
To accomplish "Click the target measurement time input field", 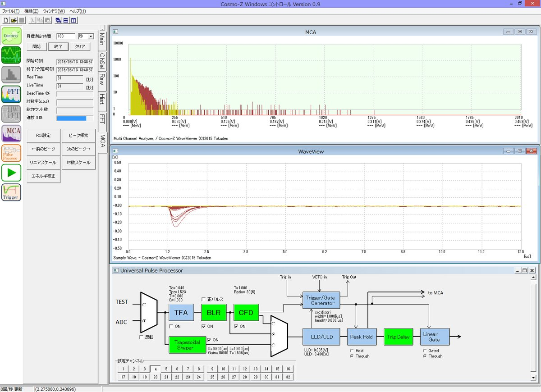I will 66,36.
